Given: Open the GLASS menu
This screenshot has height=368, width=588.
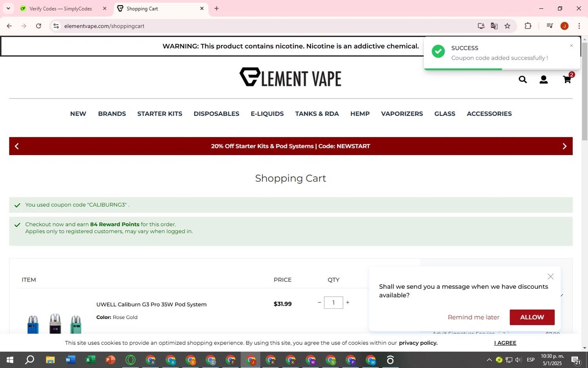Looking at the screenshot, I should pyautogui.click(x=445, y=114).
